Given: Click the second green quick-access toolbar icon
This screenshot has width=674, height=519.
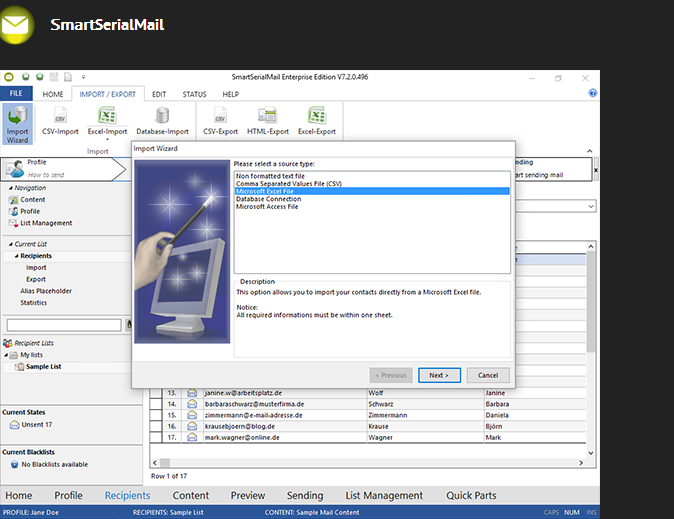Looking at the screenshot, I should point(40,77).
